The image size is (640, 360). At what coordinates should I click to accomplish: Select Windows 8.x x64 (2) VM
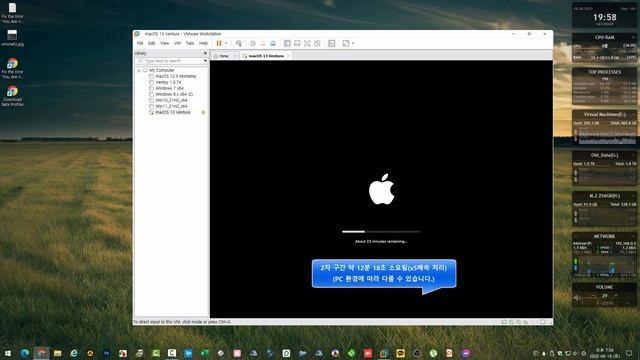[x=174, y=94]
